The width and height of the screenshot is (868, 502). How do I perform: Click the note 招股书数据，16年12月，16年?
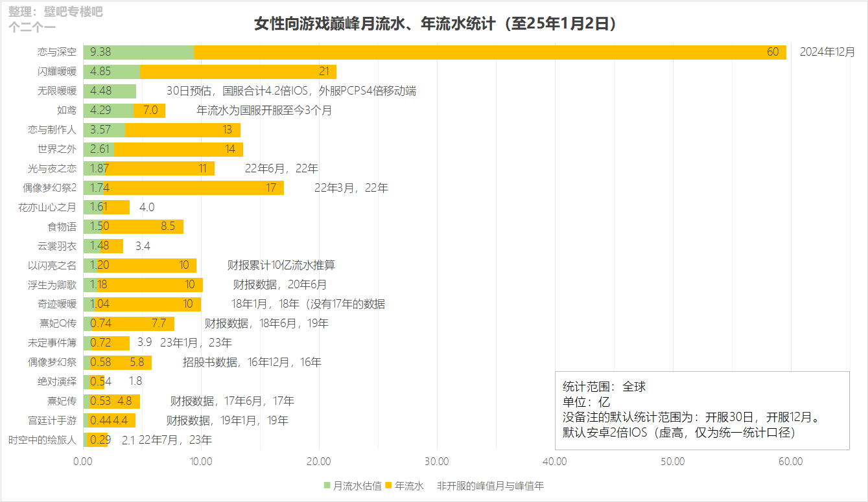(252, 363)
